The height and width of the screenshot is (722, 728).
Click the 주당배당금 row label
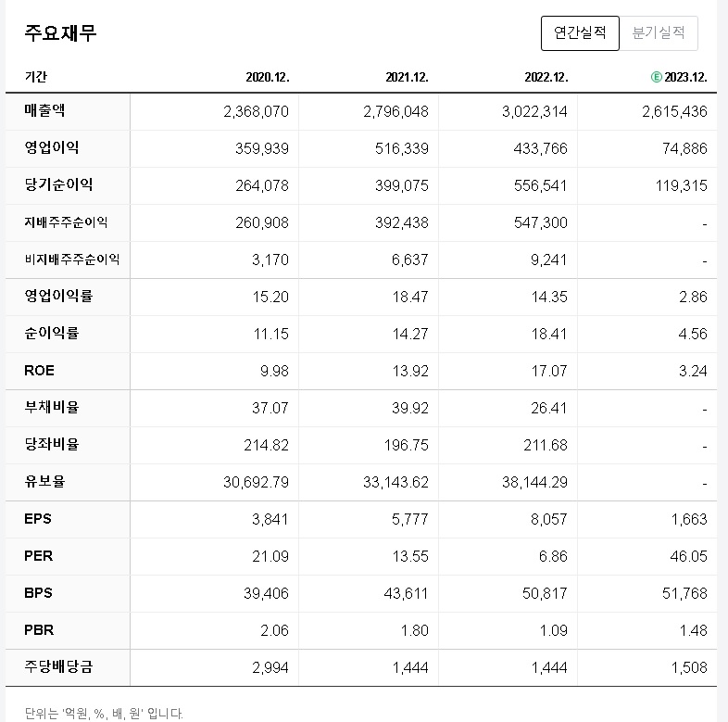58,667
